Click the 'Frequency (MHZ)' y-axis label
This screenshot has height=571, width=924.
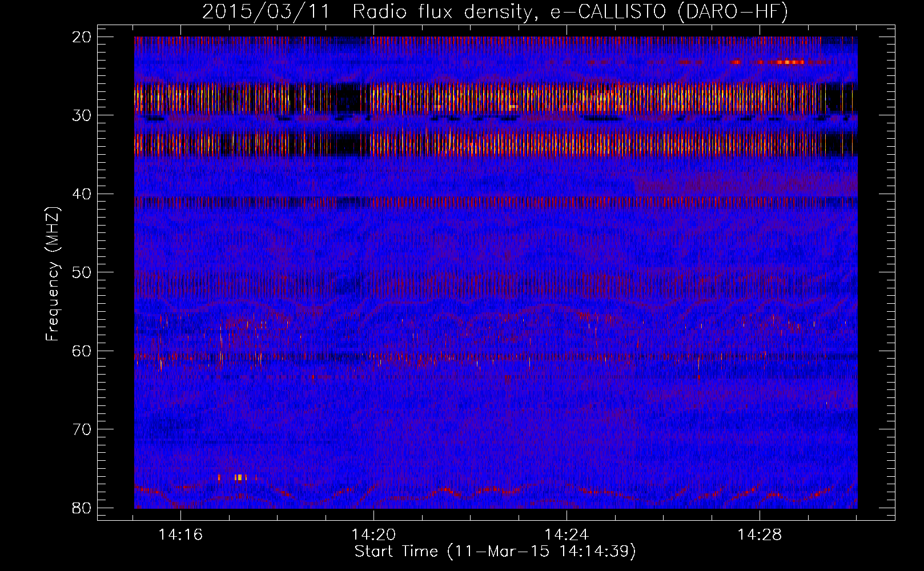coord(53,274)
